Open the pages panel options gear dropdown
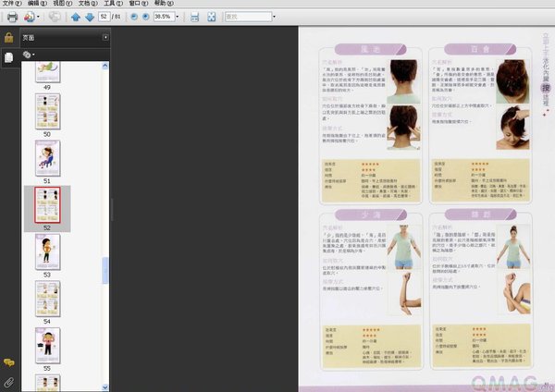 click(x=29, y=55)
